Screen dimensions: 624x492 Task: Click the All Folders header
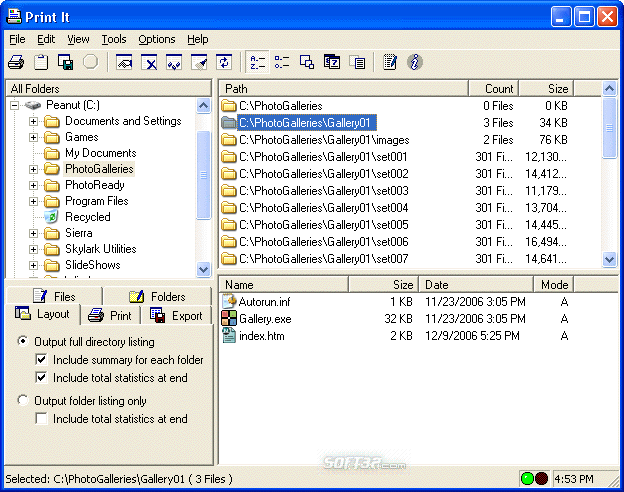[x=109, y=88]
